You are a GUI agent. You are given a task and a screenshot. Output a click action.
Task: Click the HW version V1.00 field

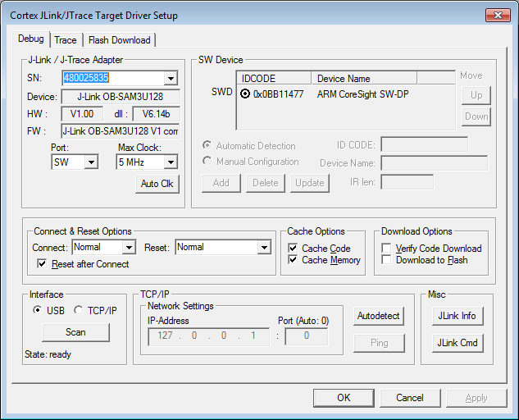82,114
